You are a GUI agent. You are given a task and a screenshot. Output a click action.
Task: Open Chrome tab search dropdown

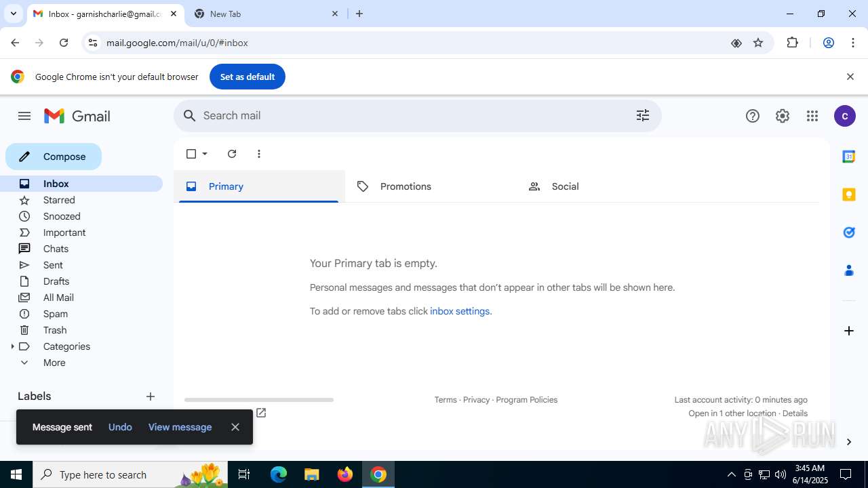(x=13, y=14)
